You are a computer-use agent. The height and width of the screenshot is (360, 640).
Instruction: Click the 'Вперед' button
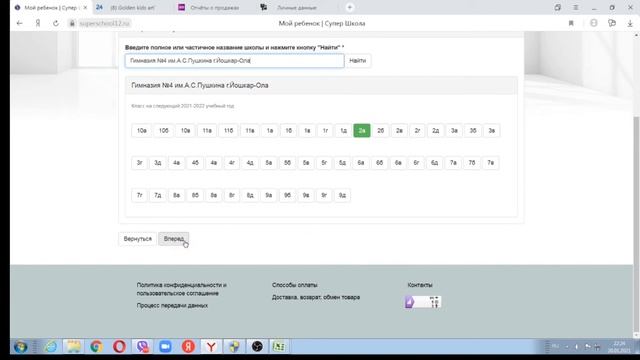pyautogui.click(x=173, y=239)
